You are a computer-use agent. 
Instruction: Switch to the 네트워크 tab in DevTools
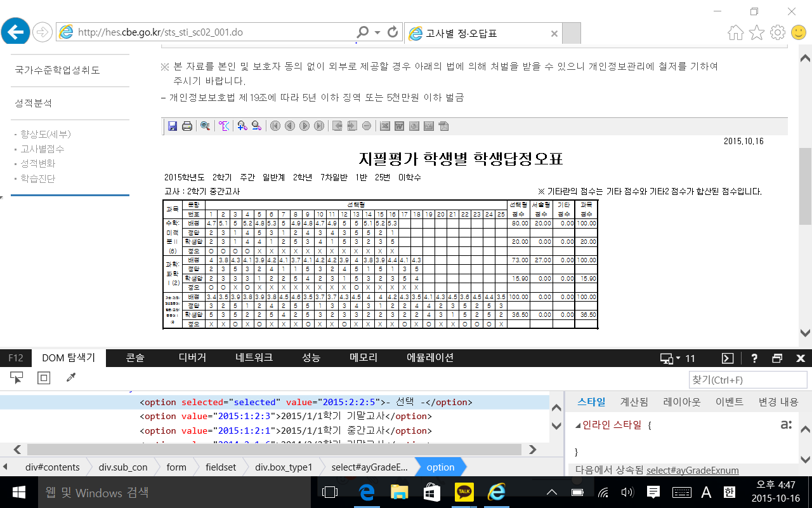[x=254, y=358]
